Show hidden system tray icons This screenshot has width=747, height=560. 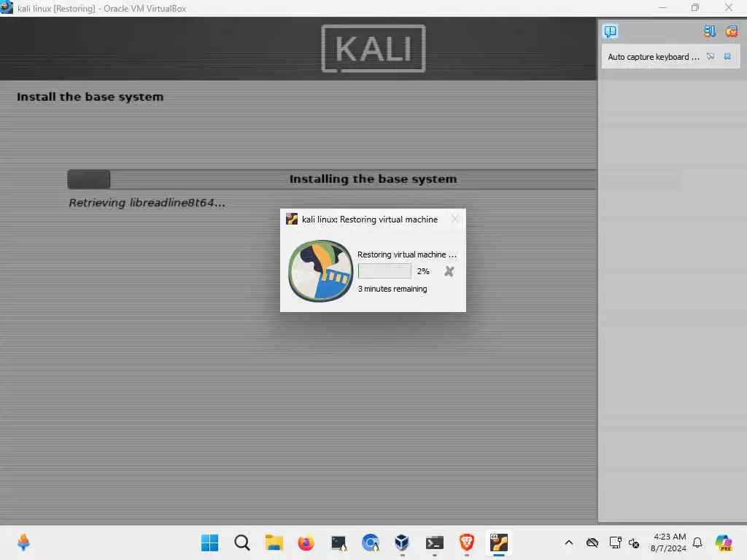[569, 542]
